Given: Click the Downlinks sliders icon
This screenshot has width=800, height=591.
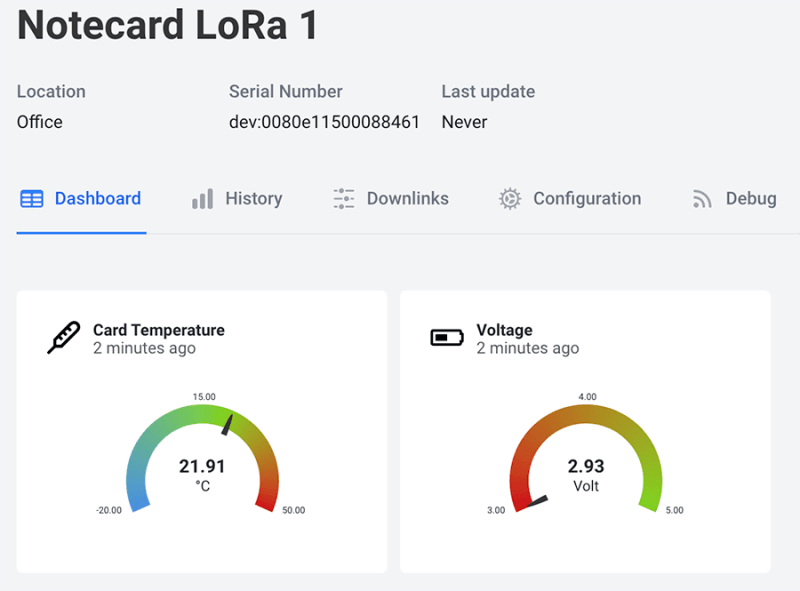Looking at the screenshot, I should (343, 199).
